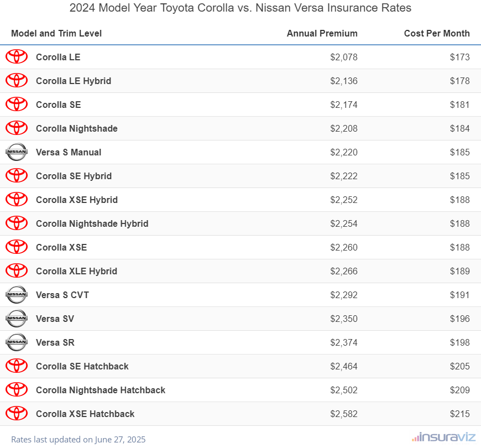Select the Versa S Manual model name
Image resolution: width=481 pixels, height=448 pixels.
tap(69, 152)
